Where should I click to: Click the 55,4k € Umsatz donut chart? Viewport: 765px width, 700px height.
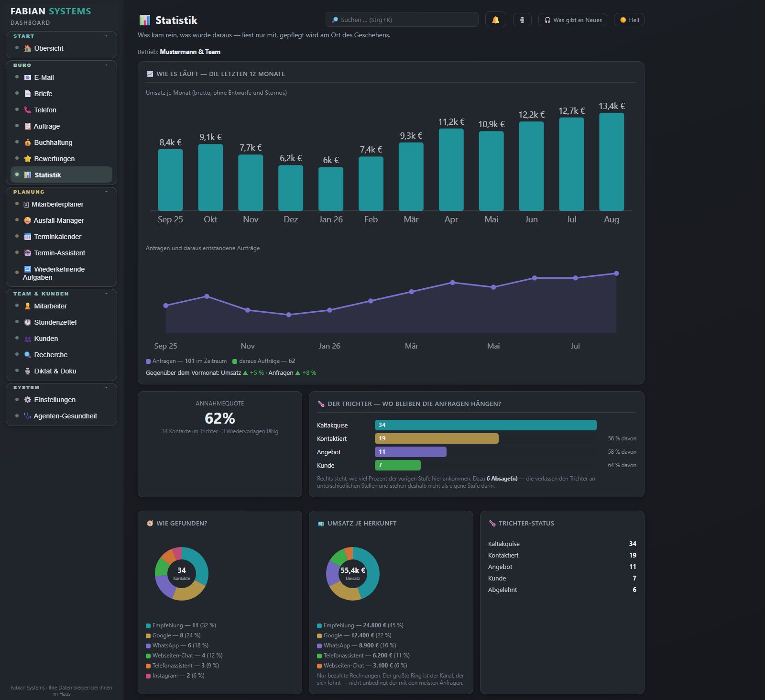pyautogui.click(x=353, y=574)
